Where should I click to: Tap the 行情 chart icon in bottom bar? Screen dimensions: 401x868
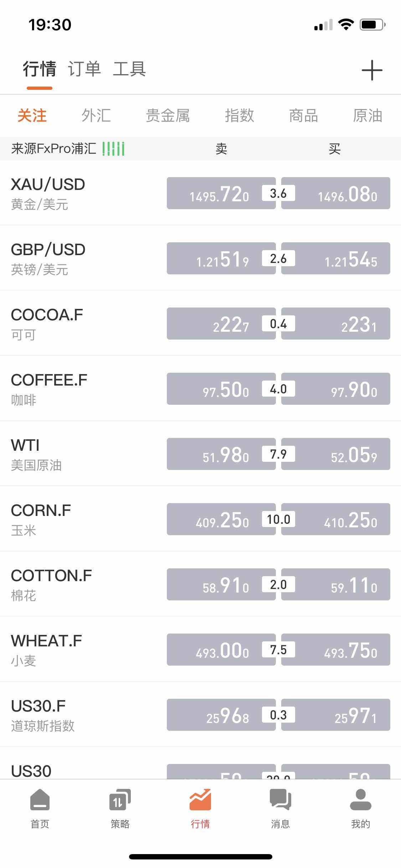point(200,800)
